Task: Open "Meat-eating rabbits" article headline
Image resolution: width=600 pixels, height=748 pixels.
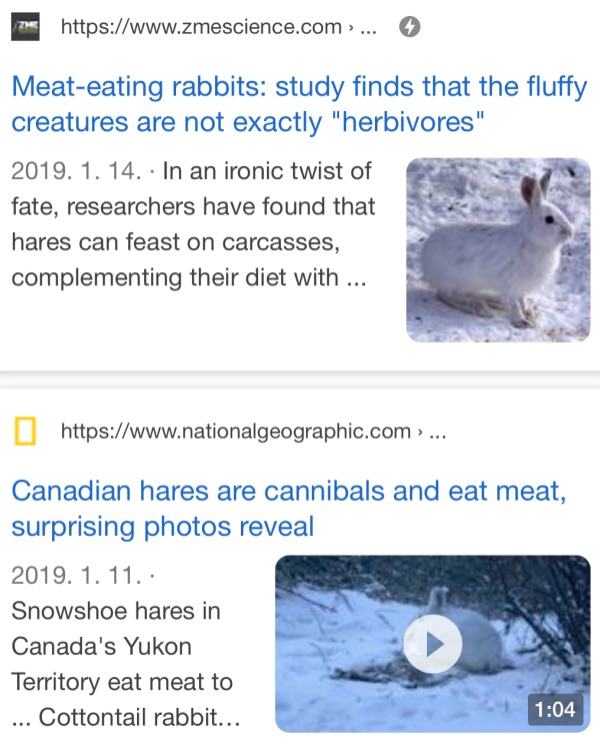Action: pyautogui.click(x=298, y=88)
